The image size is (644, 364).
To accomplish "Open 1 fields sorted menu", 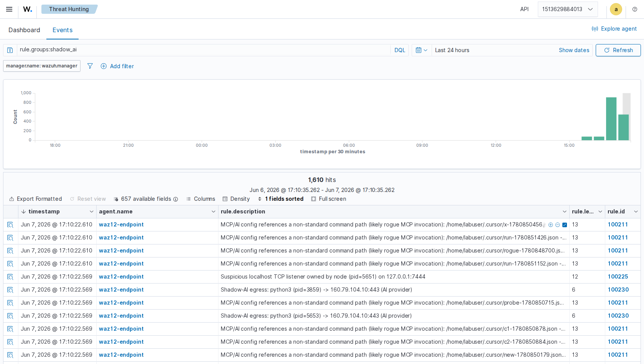I will [x=281, y=199].
